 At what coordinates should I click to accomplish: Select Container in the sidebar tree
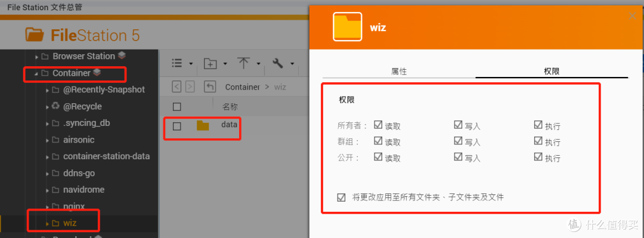pos(71,73)
